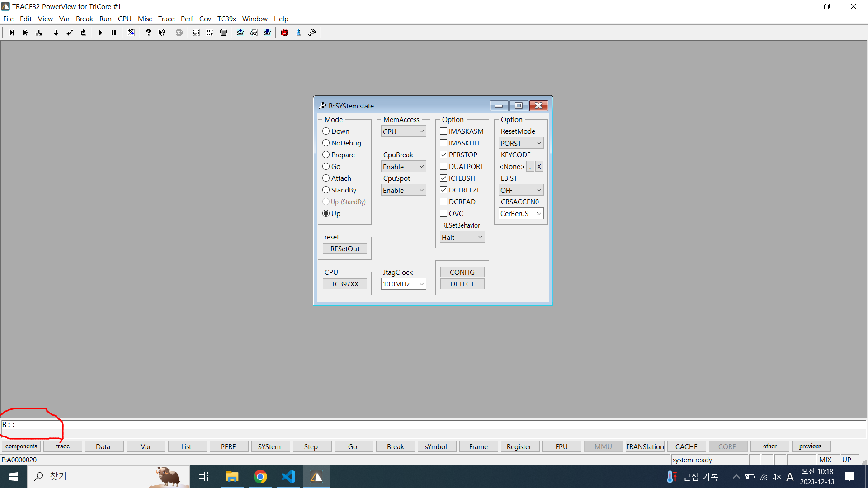Uncheck the PERSTOP option

443,155
